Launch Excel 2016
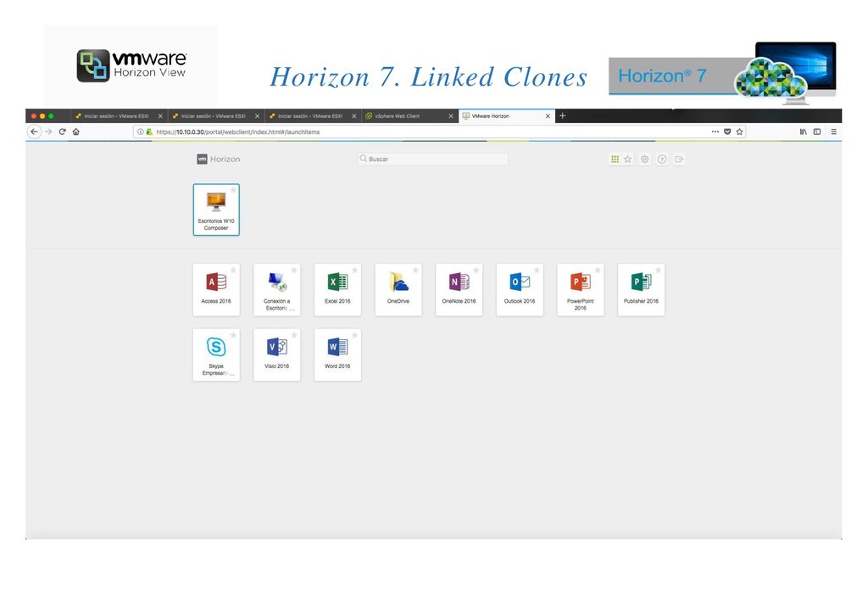 click(337, 289)
